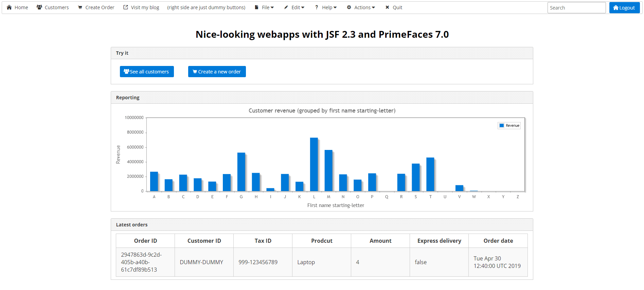The image size is (644, 290).
Task: Click the Home house icon
Action: 9,7
